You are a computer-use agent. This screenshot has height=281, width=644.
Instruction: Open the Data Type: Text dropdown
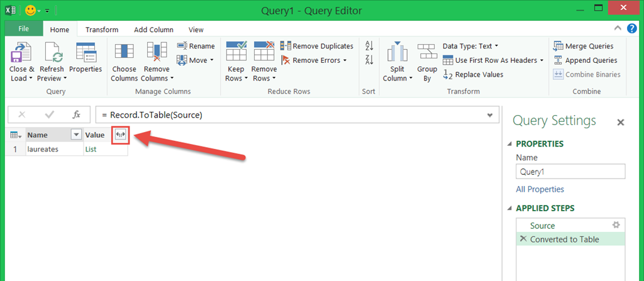click(x=470, y=46)
